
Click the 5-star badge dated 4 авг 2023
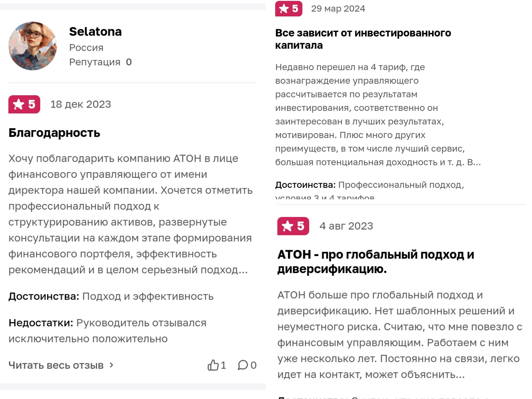[x=293, y=226]
